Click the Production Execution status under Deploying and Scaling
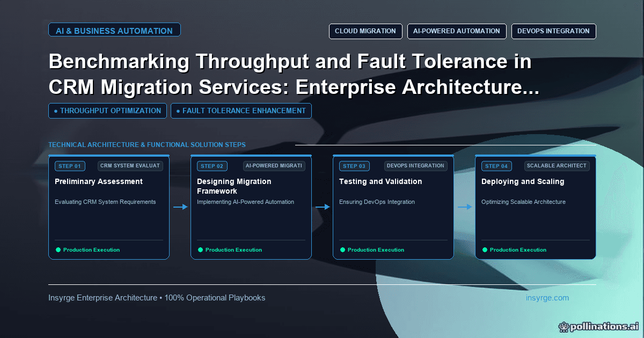The width and height of the screenshot is (644, 338). 514,250
